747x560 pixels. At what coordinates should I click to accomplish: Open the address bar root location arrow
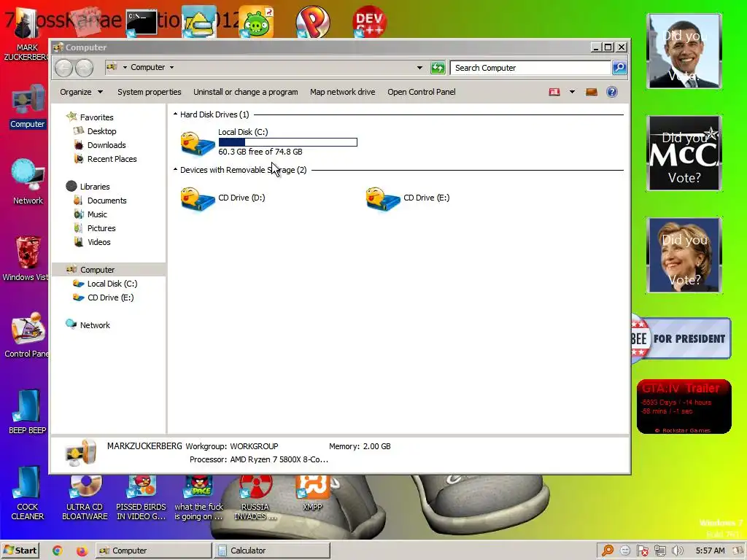[125, 67]
